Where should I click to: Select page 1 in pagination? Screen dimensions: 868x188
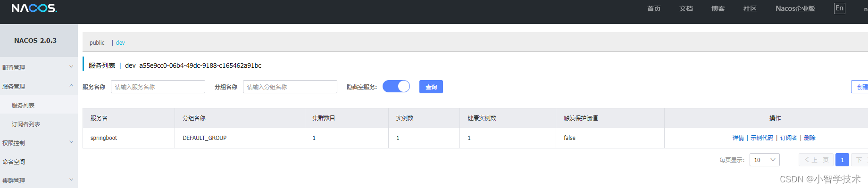point(842,160)
